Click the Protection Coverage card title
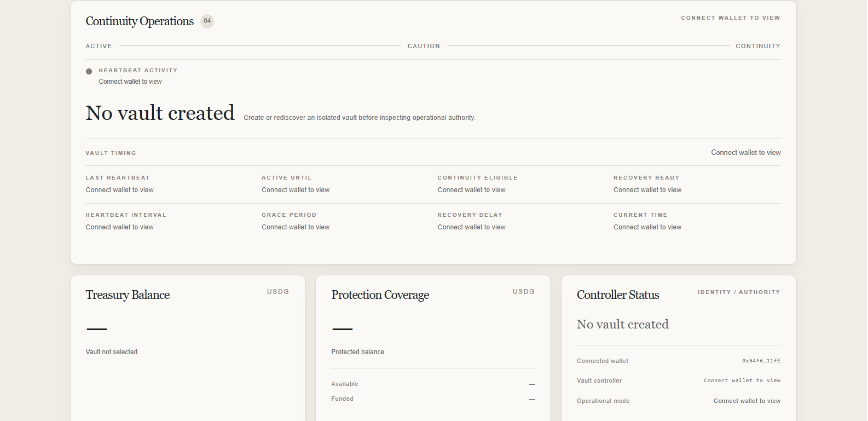This screenshot has height=421, width=868. pyautogui.click(x=380, y=295)
